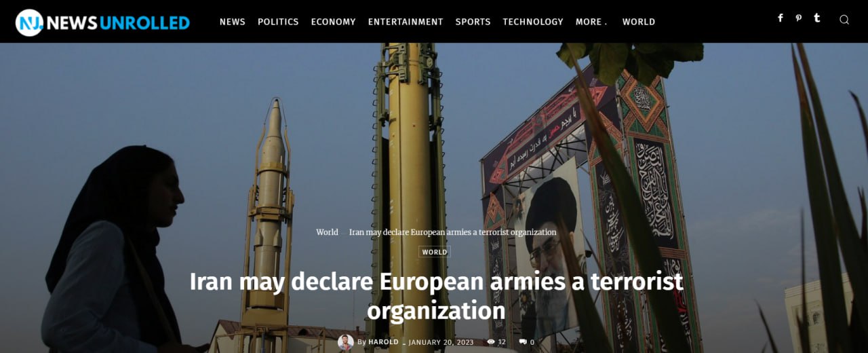Expand the MORE menu dropdown

point(591,22)
